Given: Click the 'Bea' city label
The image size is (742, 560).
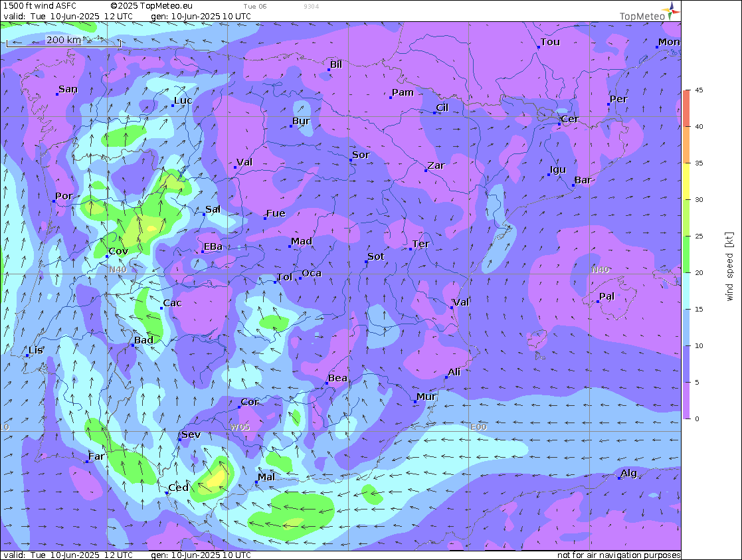Looking at the screenshot, I should (x=338, y=378).
